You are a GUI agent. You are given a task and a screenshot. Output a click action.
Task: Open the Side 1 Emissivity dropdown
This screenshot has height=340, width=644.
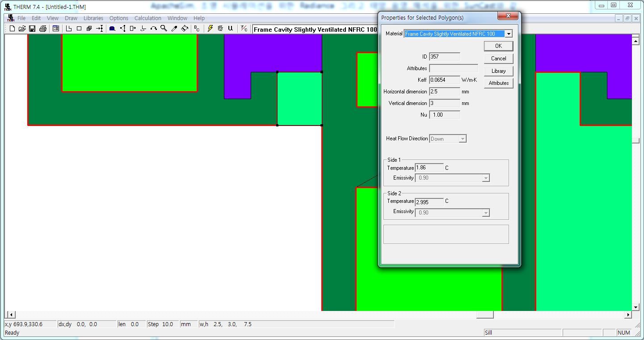[x=486, y=178]
